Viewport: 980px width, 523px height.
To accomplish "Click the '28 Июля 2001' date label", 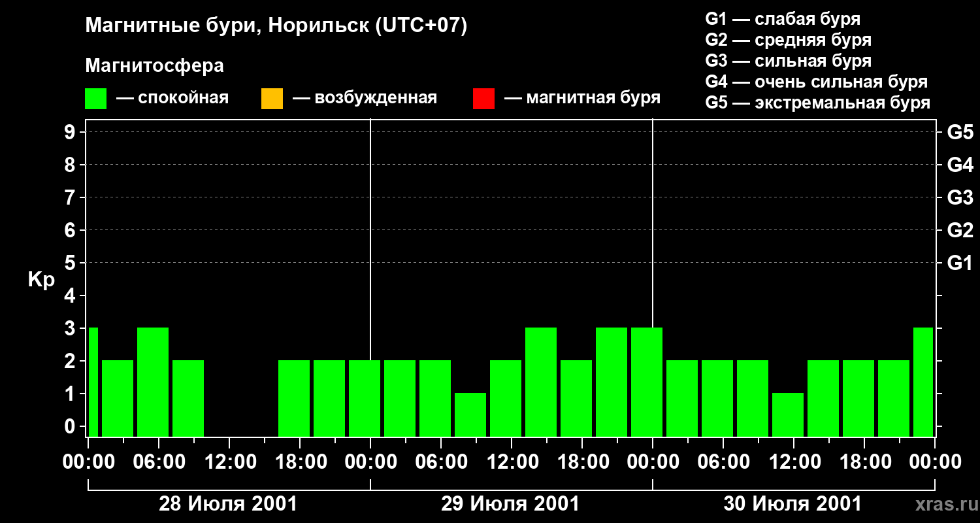I will [228, 504].
